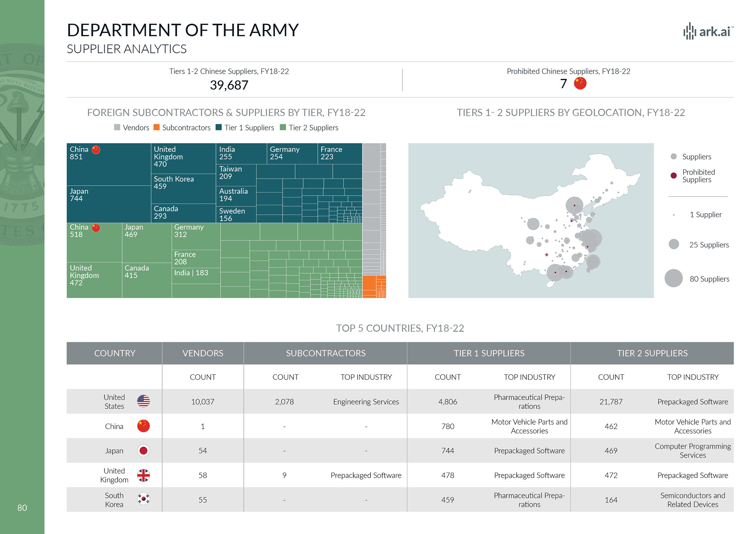Click China flag icon in countries table
The image size is (756, 534).
coord(143,426)
